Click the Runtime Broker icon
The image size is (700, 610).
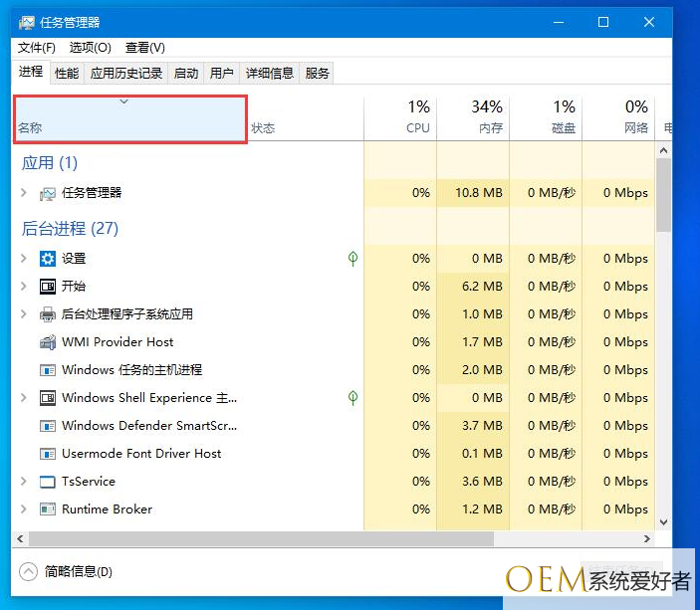click(x=48, y=509)
